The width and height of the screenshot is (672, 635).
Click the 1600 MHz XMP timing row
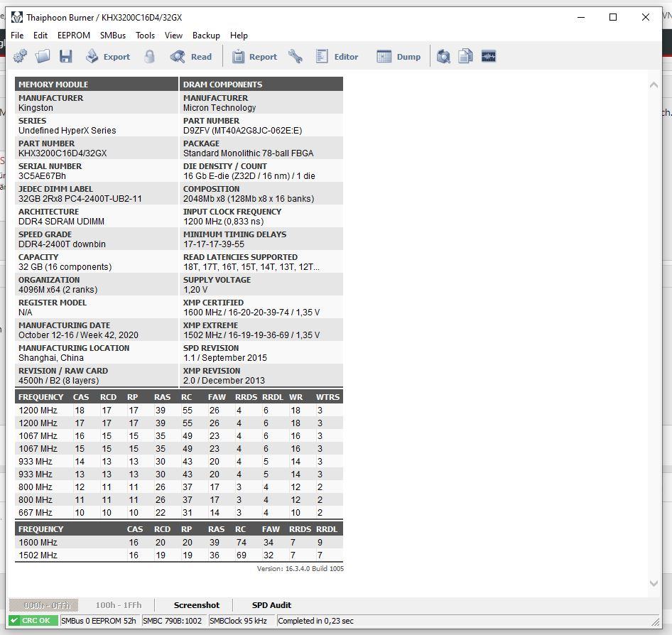(179, 543)
